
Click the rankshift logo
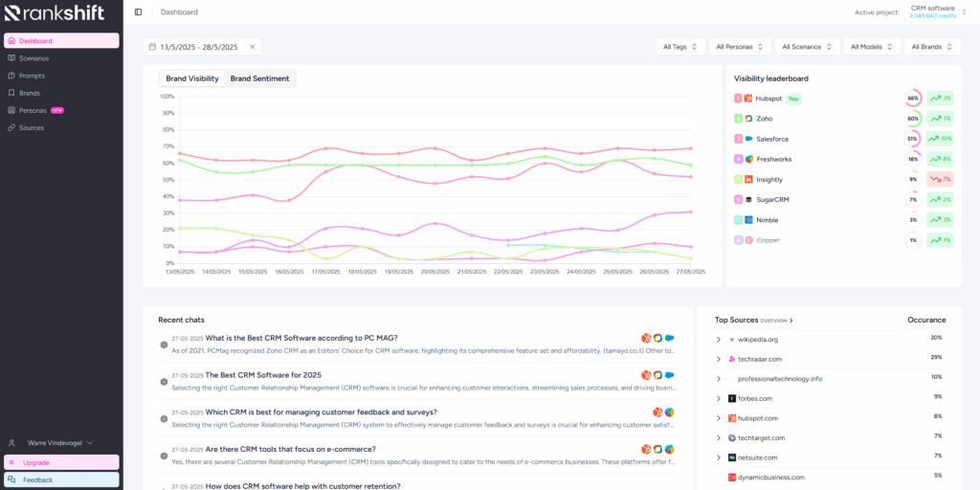tap(55, 12)
